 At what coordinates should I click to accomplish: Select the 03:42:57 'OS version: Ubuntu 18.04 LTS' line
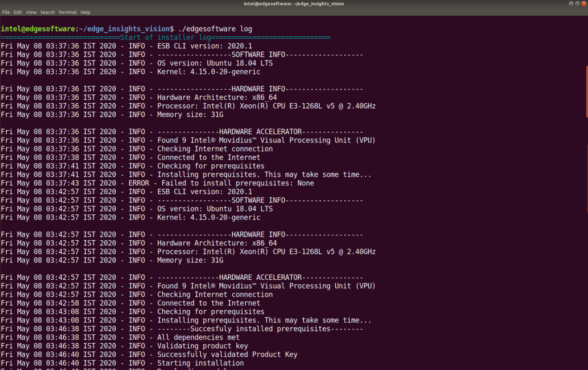(137, 209)
